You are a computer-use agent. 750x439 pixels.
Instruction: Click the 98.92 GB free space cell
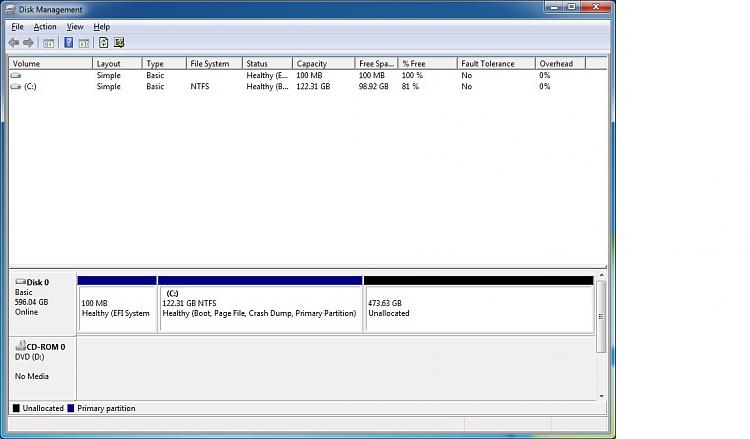(x=374, y=87)
